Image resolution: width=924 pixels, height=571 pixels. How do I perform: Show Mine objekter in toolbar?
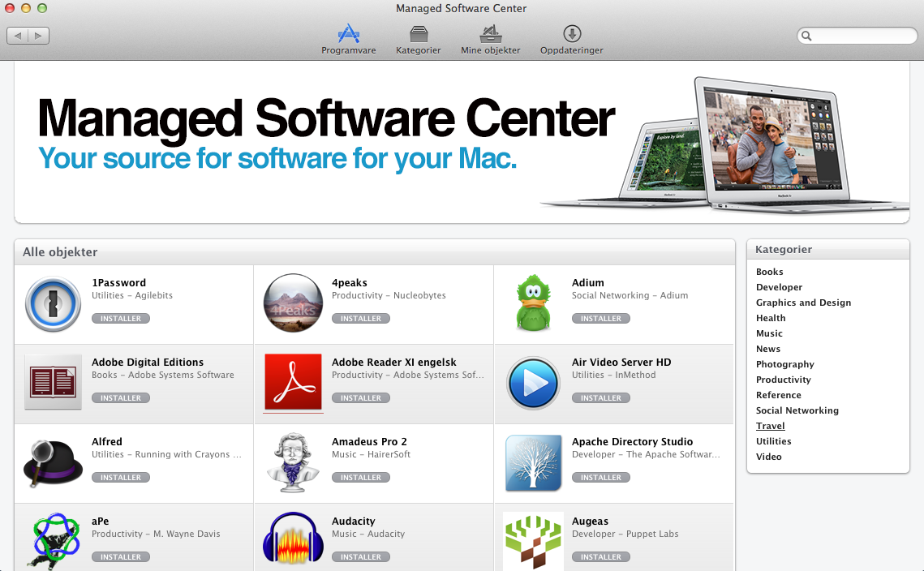pos(490,39)
